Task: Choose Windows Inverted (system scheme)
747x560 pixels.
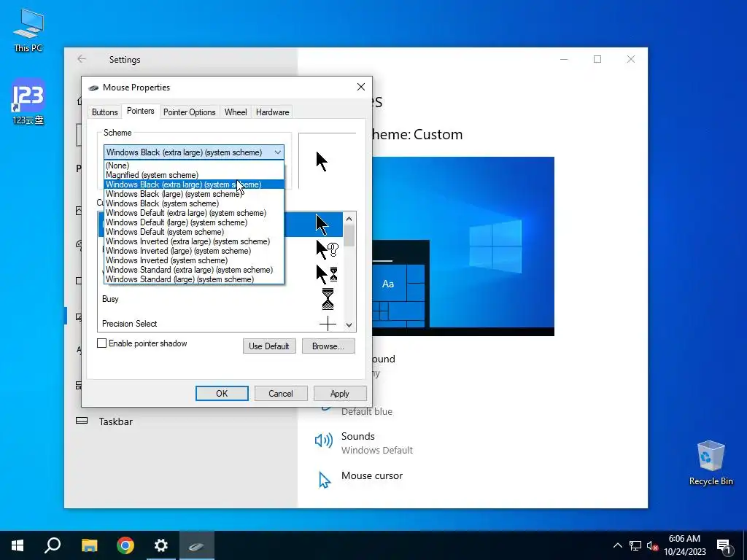Action: pos(193,260)
